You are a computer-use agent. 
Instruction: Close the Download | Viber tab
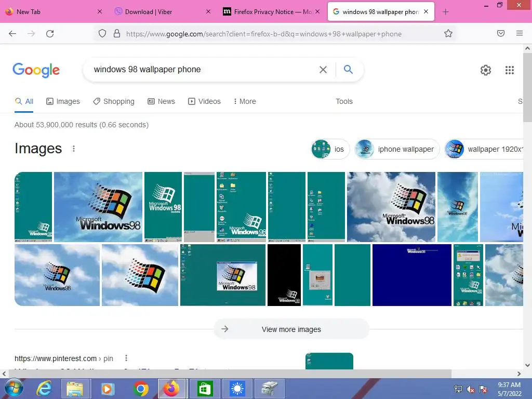pos(208,12)
